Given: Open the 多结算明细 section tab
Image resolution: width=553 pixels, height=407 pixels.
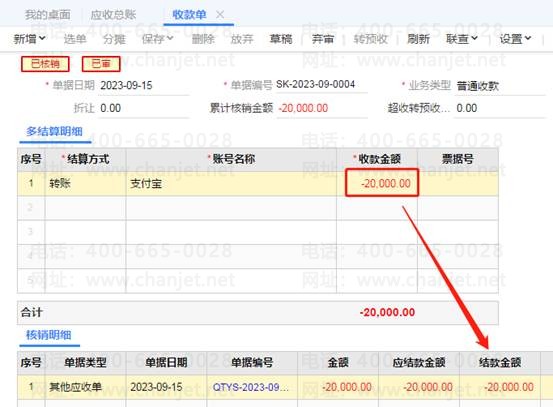Looking at the screenshot, I should tap(55, 132).
